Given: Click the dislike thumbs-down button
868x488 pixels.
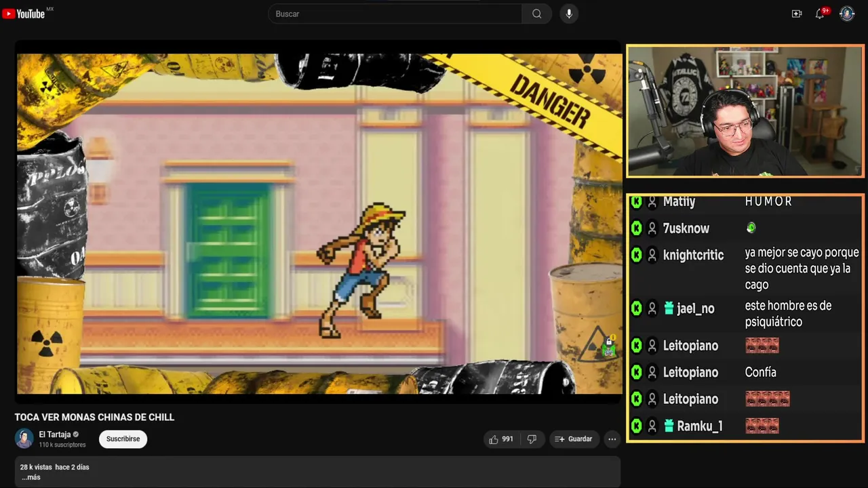Looking at the screenshot, I should (532, 439).
